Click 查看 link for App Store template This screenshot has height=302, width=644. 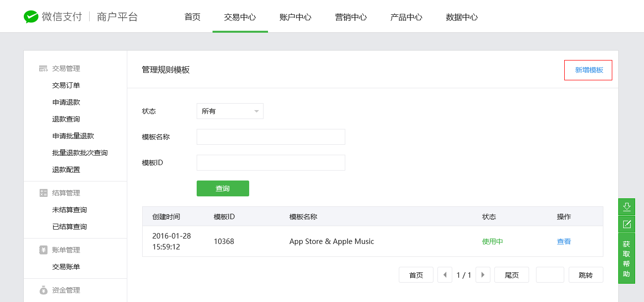(x=564, y=242)
